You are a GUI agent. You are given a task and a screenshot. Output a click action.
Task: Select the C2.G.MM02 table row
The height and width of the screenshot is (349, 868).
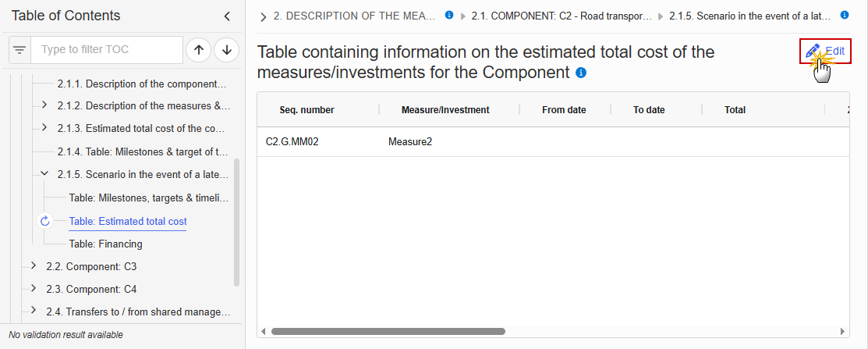(x=553, y=142)
